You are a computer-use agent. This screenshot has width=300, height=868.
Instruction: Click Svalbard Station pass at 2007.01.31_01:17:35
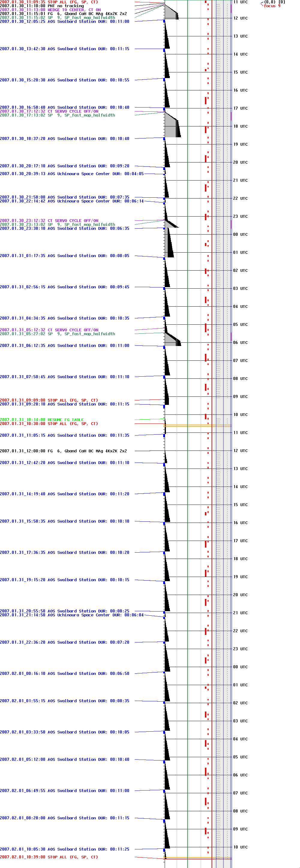[64, 256]
